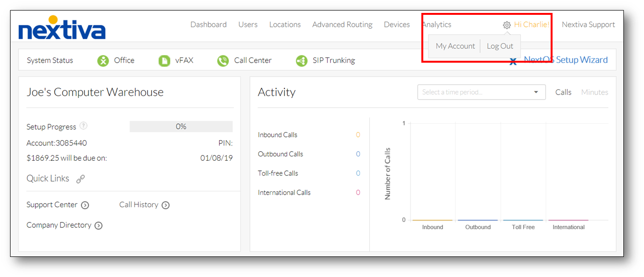Switch back to Calls view
The height and width of the screenshot is (277, 644).
563,92
